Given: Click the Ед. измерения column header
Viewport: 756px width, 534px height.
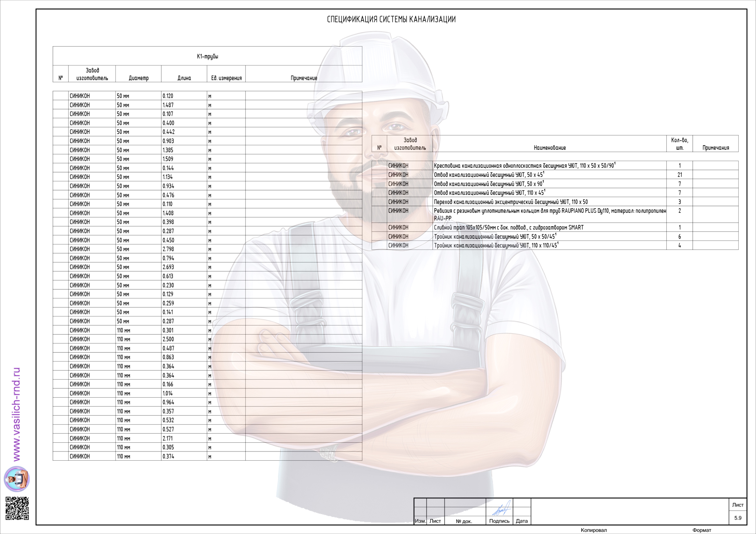Looking at the screenshot, I should coord(226,78).
